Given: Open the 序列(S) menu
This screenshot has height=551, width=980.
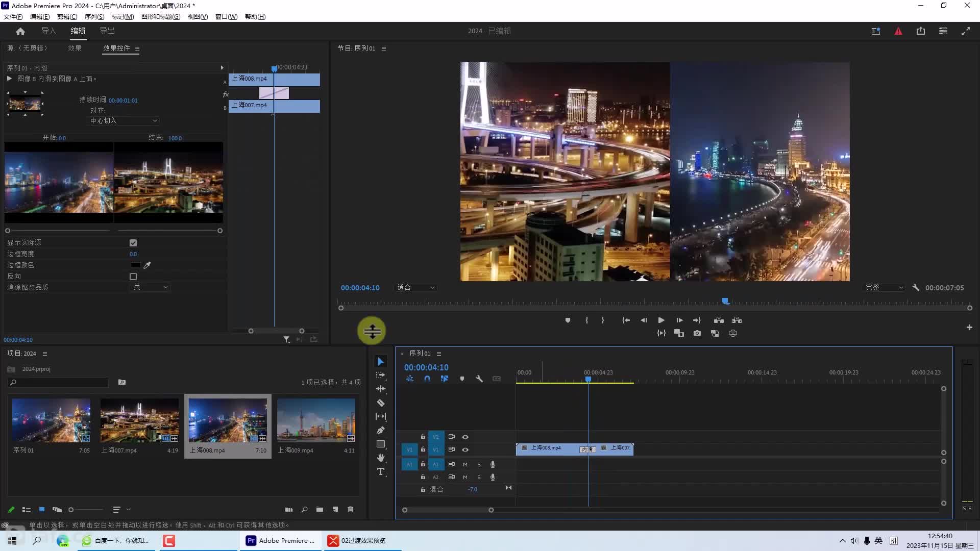Looking at the screenshot, I should pyautogui.click(x=94, y=17).
